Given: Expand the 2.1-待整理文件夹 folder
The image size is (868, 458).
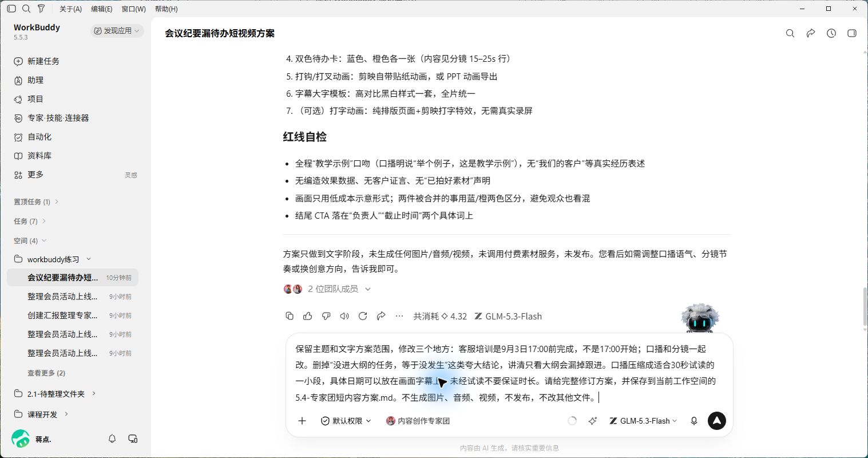Looking at the screenshot, I should 55,394.
